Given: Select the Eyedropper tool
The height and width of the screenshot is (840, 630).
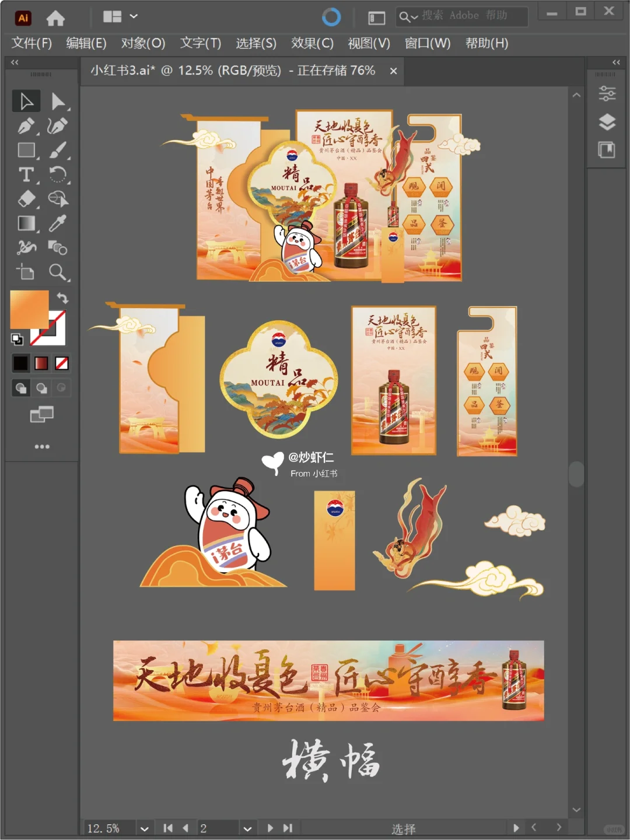Looking at the screenshot, I should (x=58, y=223).
